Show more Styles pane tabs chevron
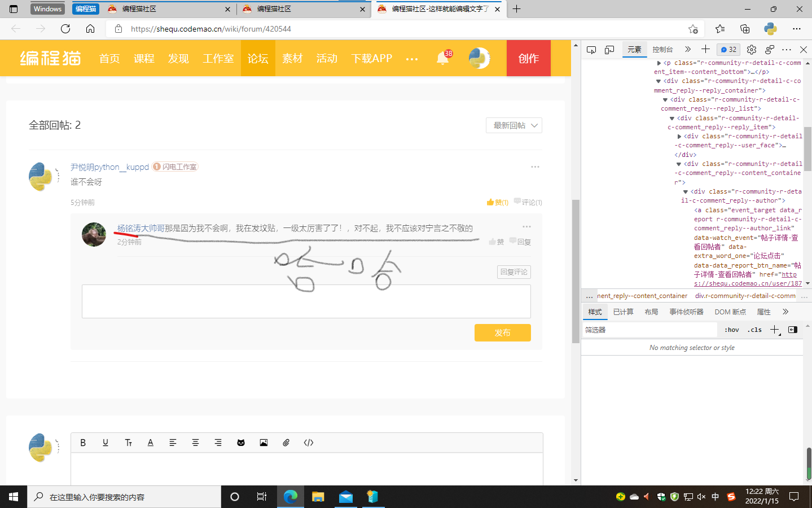 (785, 312)
